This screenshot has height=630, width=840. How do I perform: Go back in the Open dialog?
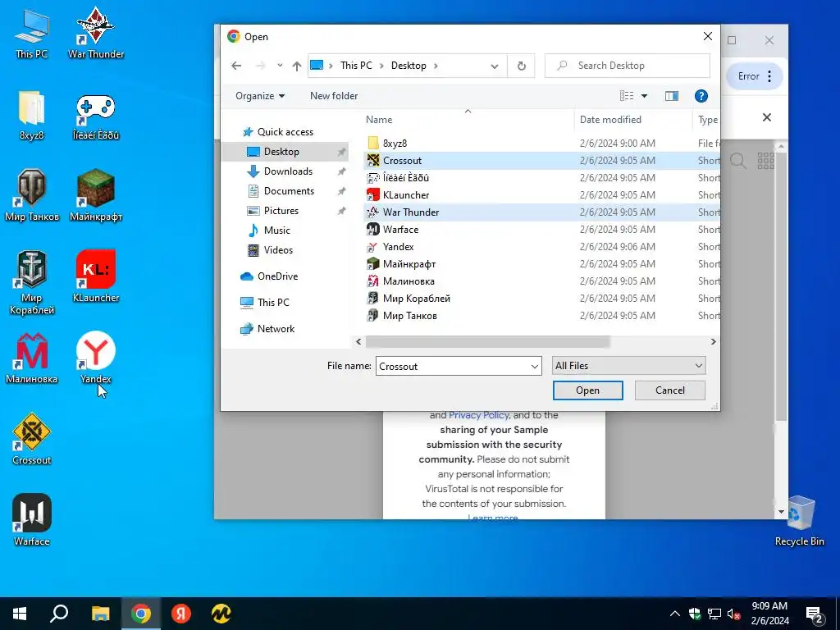pyautogui.click(x=236, y=66)
